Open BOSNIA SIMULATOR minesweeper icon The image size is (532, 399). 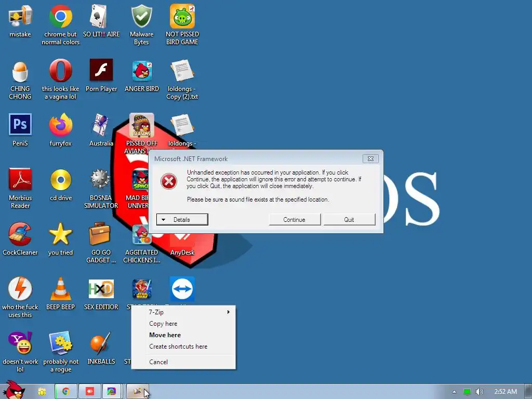[100, 179]
